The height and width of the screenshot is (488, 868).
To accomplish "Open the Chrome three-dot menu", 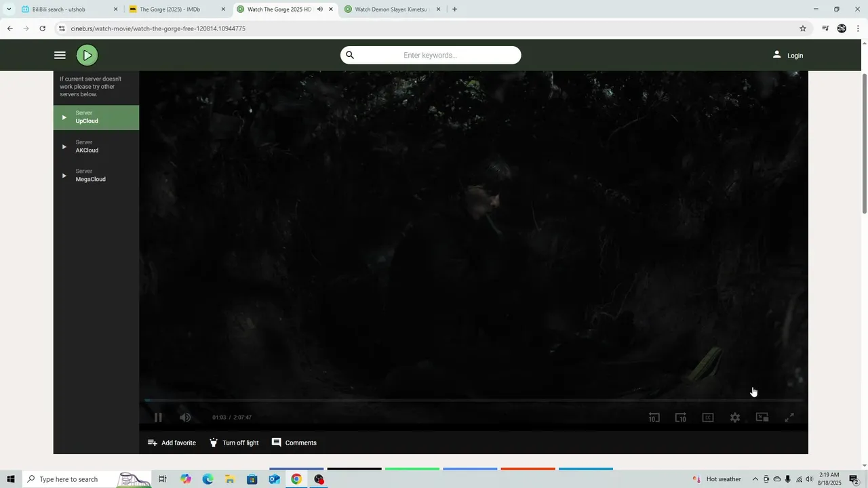I will tap(859, 28).
